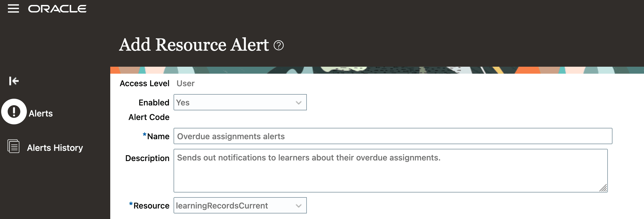Image resolution: width=644 pixels, height=219 pixels.
Task: Open the Resource dropdown
Action: pyautogui.click(x=239, y=206)
